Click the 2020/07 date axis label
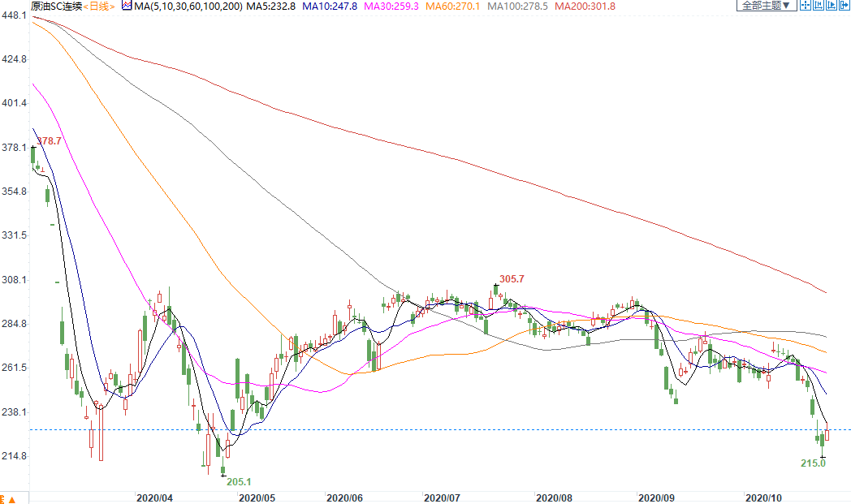Screen dimensions: 851x504 pos(442,498)
